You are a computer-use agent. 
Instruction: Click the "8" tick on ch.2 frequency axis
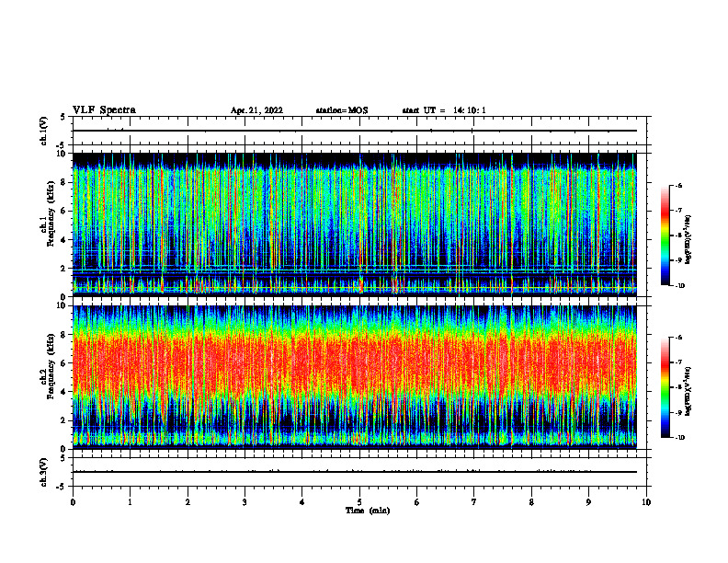tap(63, 335)
